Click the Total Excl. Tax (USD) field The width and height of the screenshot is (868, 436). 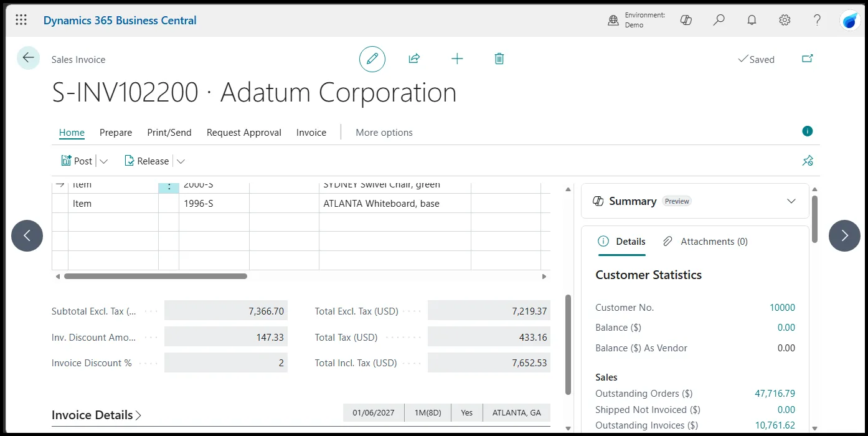click(x=489, y=311)
